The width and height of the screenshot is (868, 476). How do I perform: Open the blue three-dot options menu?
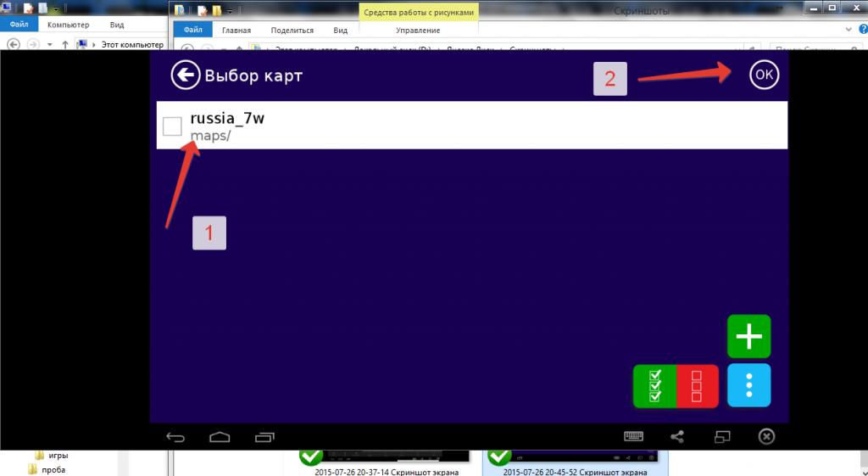(x=748, y=385)
